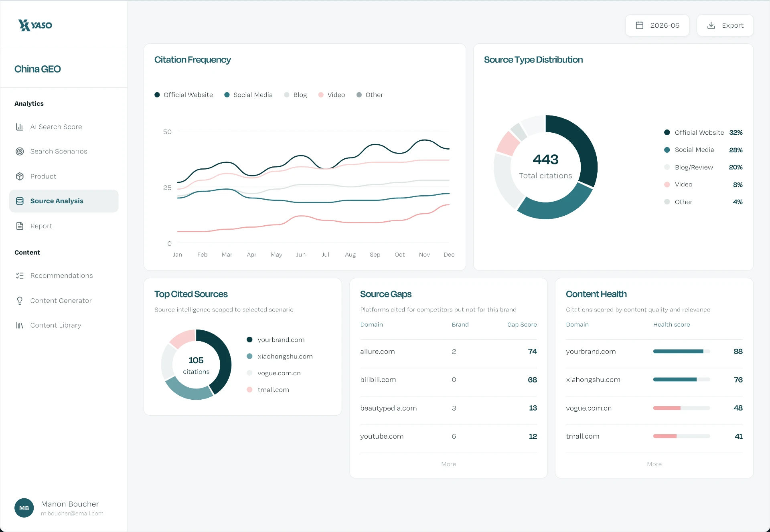Open AI Search Score page

64,127
